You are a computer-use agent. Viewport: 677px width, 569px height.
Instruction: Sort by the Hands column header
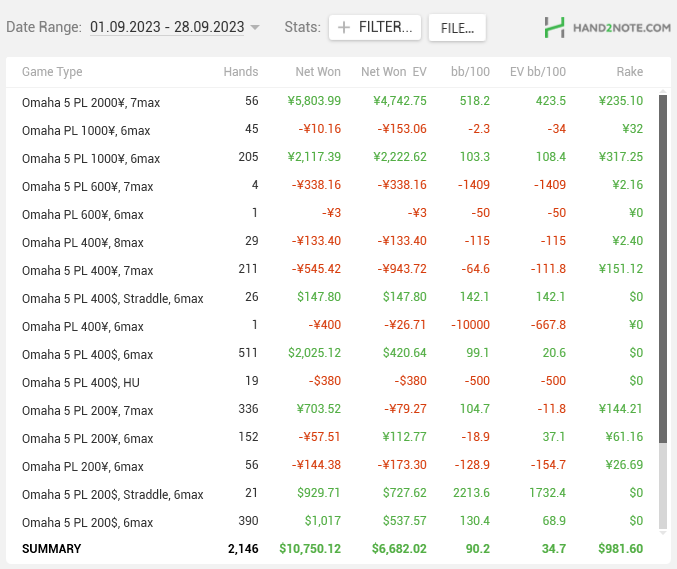tap(240, 72)
